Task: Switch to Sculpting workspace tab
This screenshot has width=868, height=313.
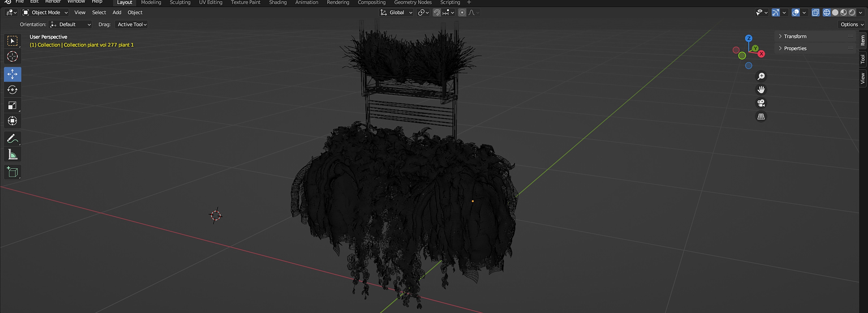Action: pos(180,2)
